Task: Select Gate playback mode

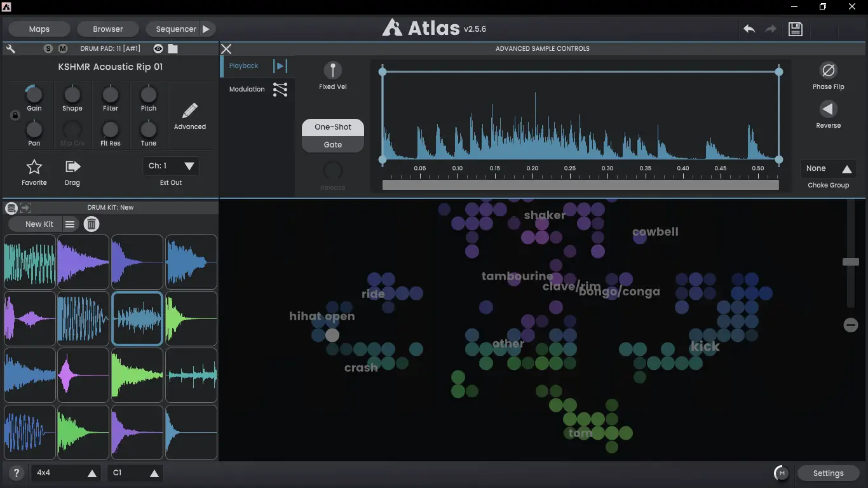Action: (333, 145)
